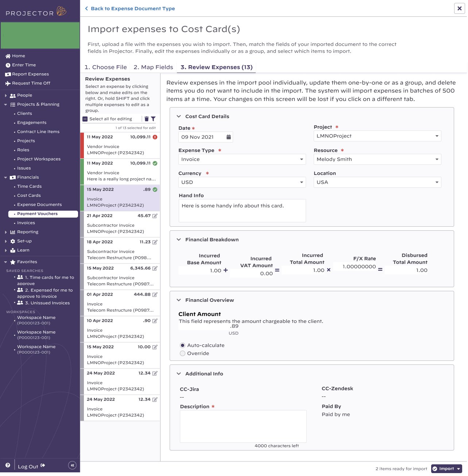
Task: Click edit icon on 10 Apr .90 expense
Action: [155, 321]
